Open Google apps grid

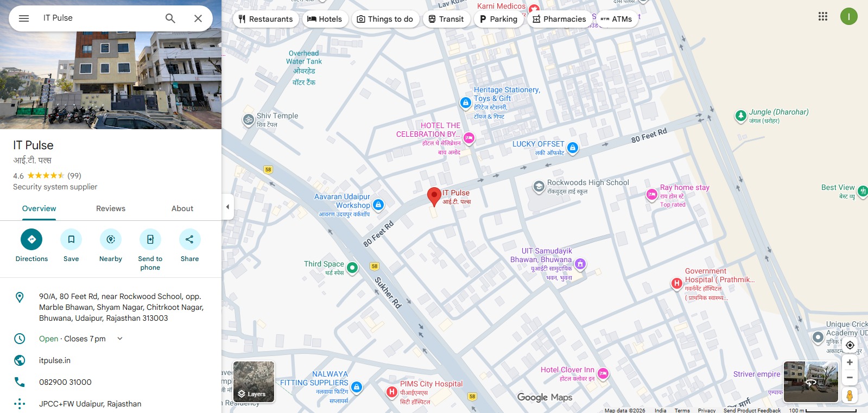(823, 16)
